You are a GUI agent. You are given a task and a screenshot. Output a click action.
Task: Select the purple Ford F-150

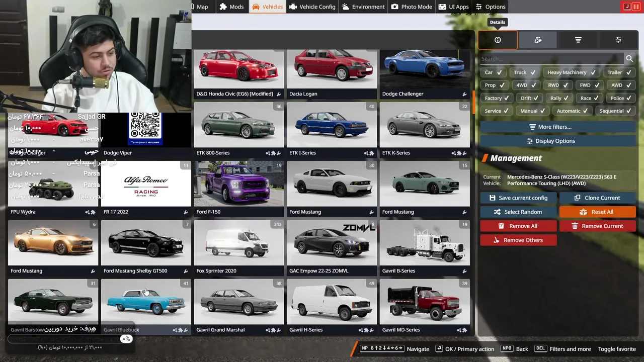coord(238,189)
